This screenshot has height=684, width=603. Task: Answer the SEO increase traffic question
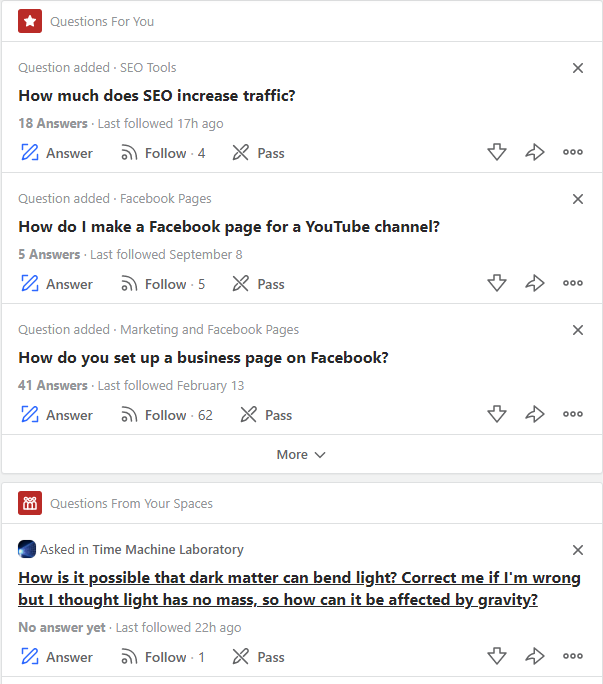[57, 153]
